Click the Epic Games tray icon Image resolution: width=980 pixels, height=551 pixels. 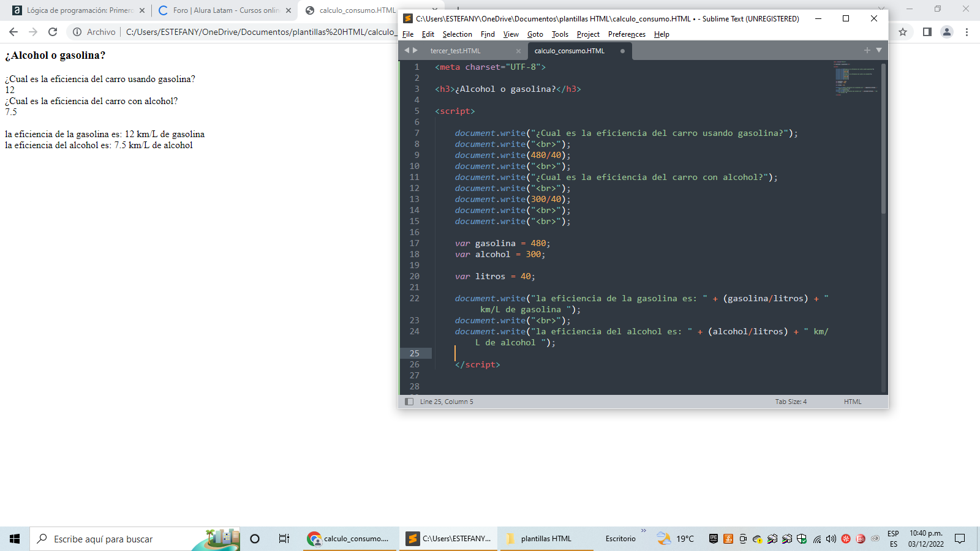(714, 539)
